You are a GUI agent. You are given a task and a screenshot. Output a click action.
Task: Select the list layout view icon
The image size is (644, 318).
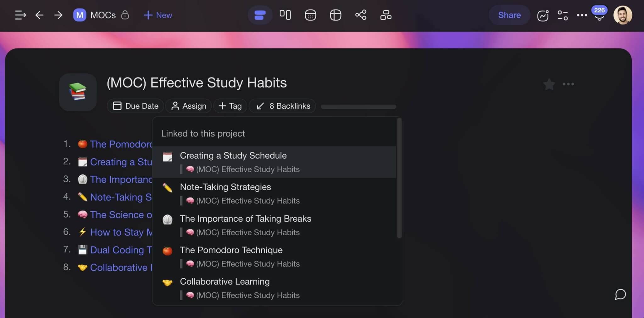[x=260, y=15]
